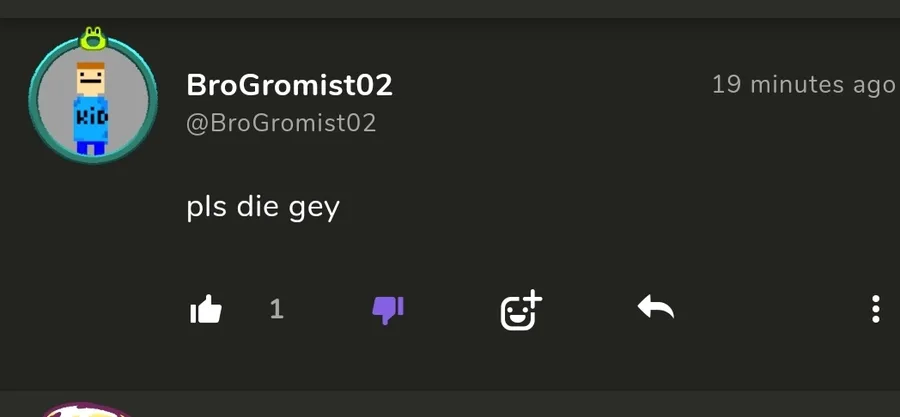Toggle the purple thumbs-down dislike
Screen dimensions: 900x417
click(x=388, y=310)
